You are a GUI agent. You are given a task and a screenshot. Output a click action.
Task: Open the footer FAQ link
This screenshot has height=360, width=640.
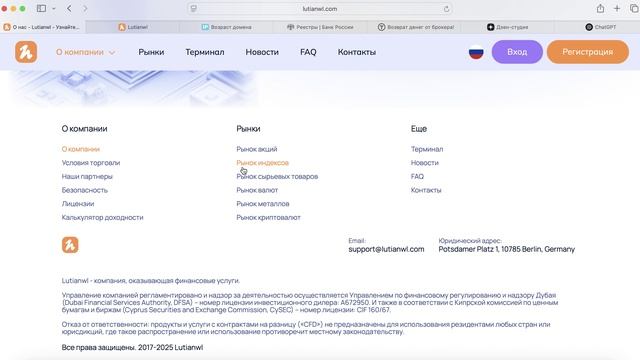(x=417, y=176)
